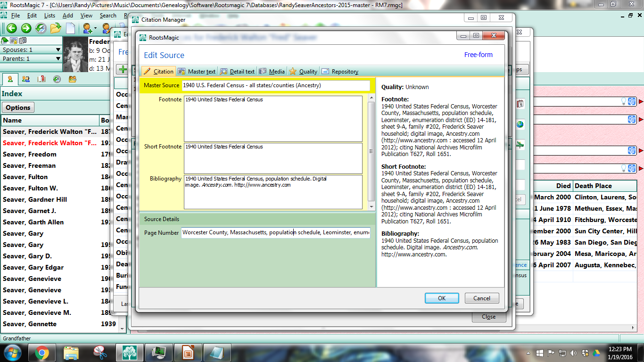
Task: Click the Death Place column header
Action: click(x=604, y=186)
